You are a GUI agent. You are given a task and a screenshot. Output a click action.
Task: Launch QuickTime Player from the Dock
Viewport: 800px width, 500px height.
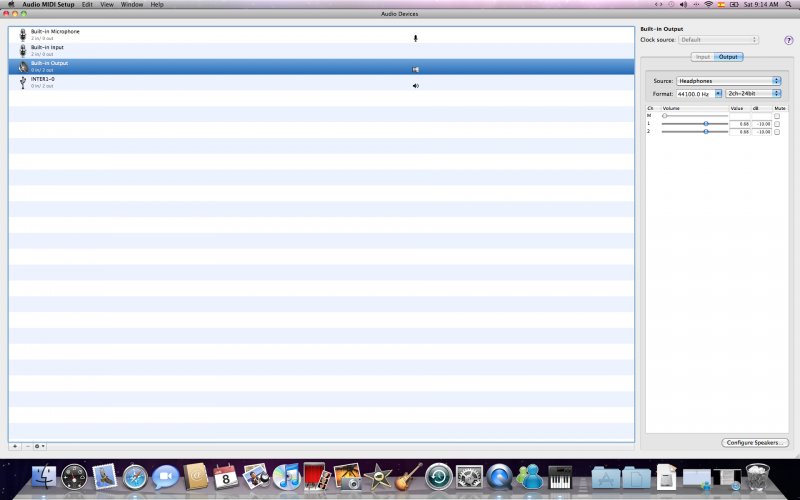pos(499,478)
